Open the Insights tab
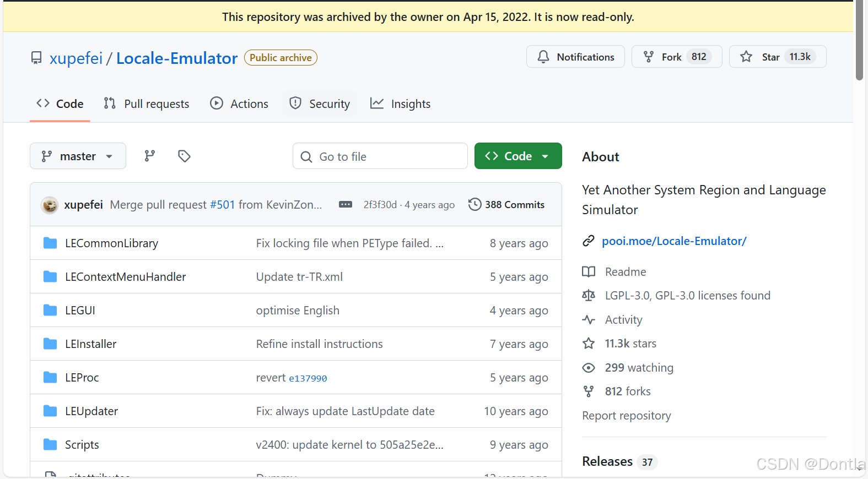The width and height of the screenshot is (868, 479). click(400, 104)
